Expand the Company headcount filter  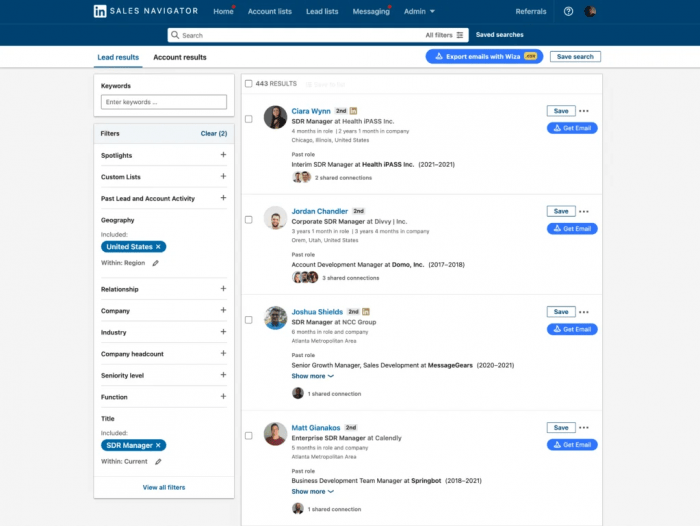click(x=223, y=353)
